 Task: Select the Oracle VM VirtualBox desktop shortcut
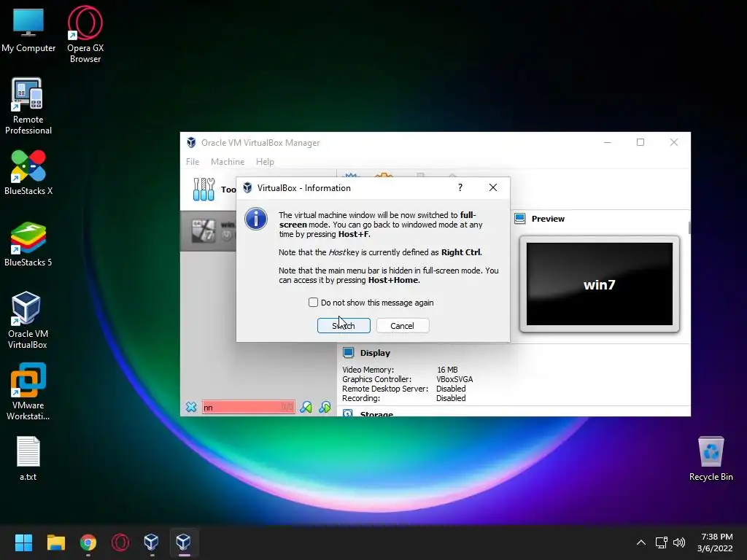[27, 320]
